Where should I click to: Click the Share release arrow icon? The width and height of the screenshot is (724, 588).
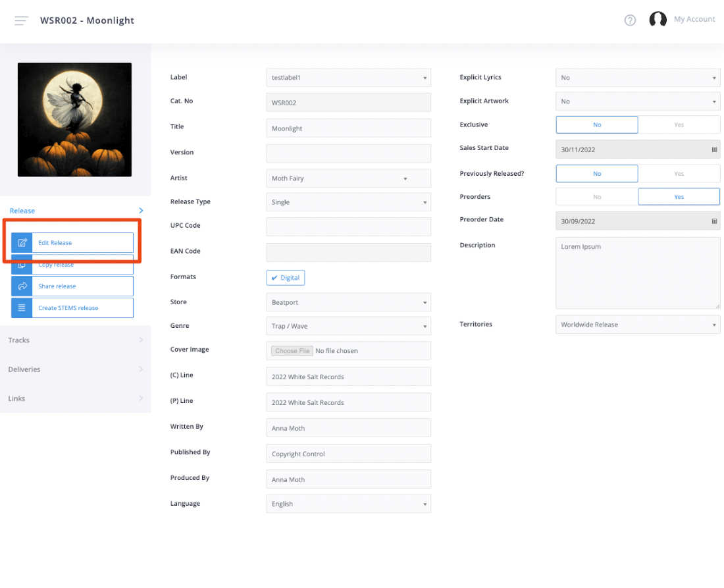[x=22, y=286]
